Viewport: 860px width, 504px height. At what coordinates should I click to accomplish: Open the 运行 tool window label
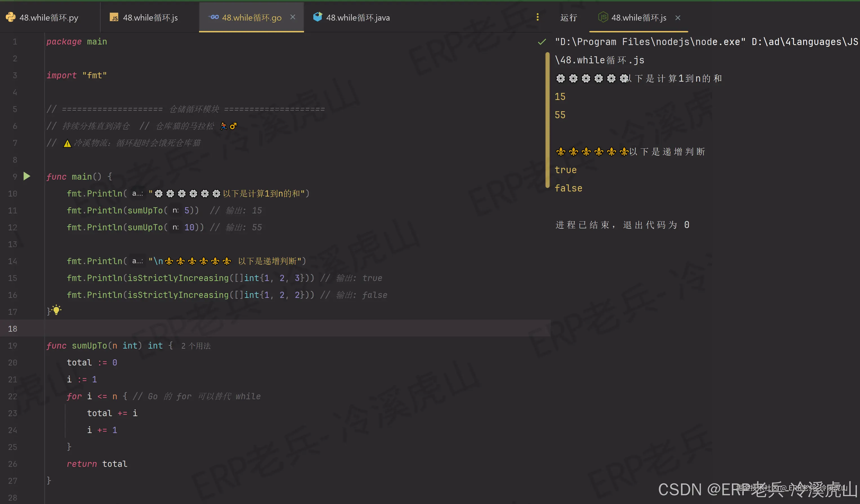click(569, 18)
